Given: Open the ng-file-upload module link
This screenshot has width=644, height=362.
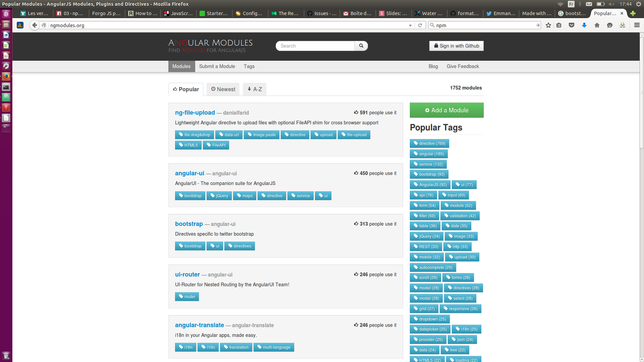Looking at the screenshot, I should point(195,113).
